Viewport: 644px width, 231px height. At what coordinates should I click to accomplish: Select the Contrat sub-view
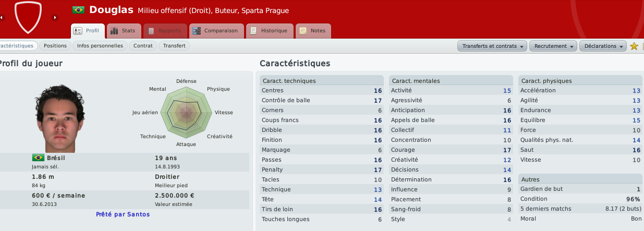click(143, 46)
